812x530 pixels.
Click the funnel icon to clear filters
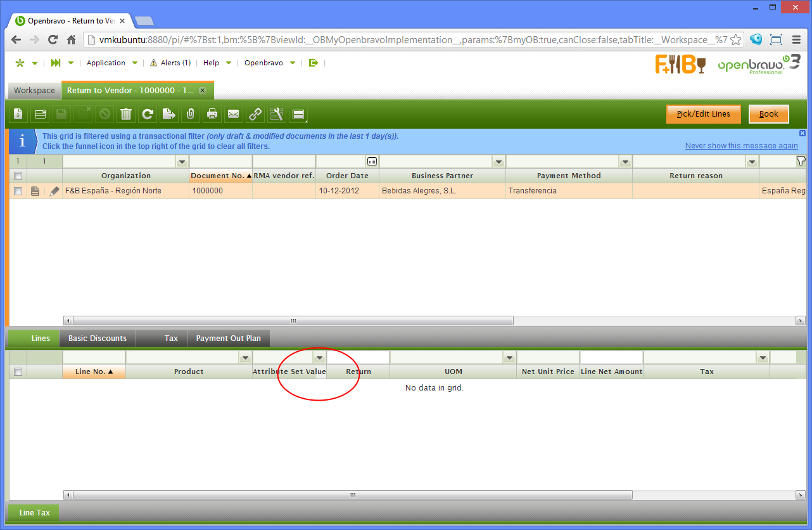click(801, 161)
